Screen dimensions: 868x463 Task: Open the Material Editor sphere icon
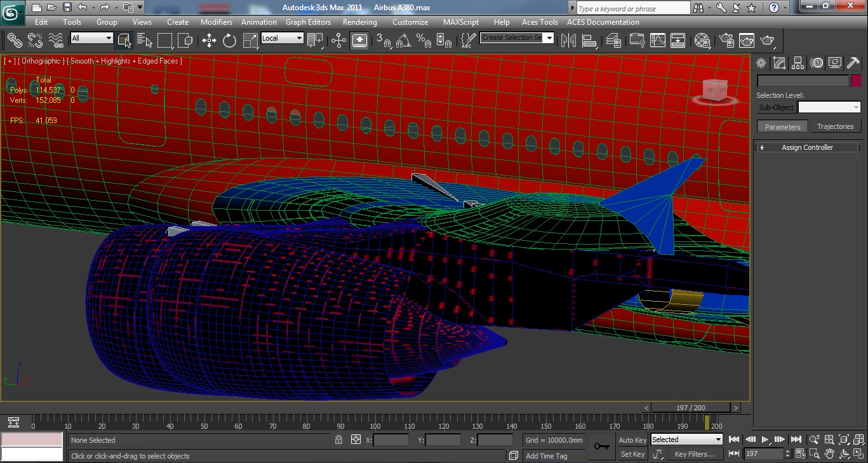pos(702,41)
